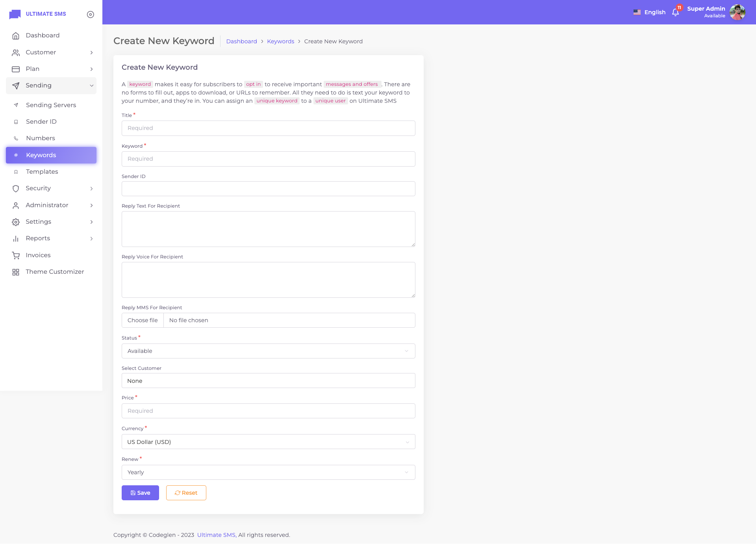The image size is (756, 544).
Task: Open Templates using the bookmark icon
Action: [x=16, y=172]
